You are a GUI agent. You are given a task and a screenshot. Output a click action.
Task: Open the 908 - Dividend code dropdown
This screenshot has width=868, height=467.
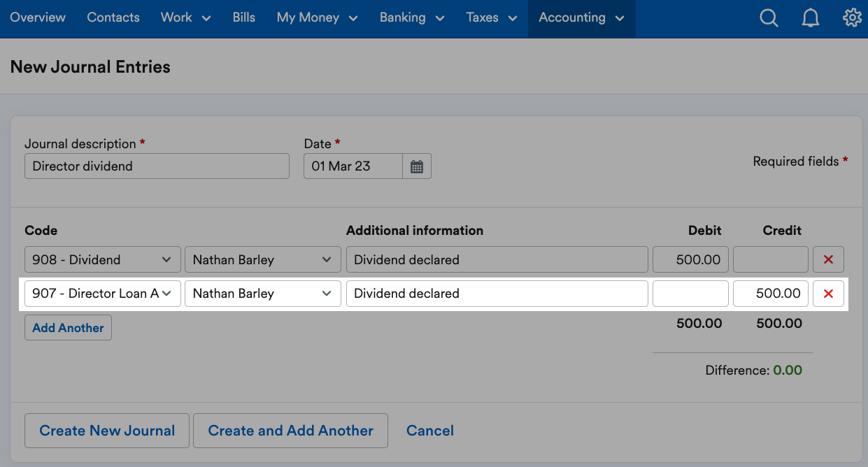(103, 259)
